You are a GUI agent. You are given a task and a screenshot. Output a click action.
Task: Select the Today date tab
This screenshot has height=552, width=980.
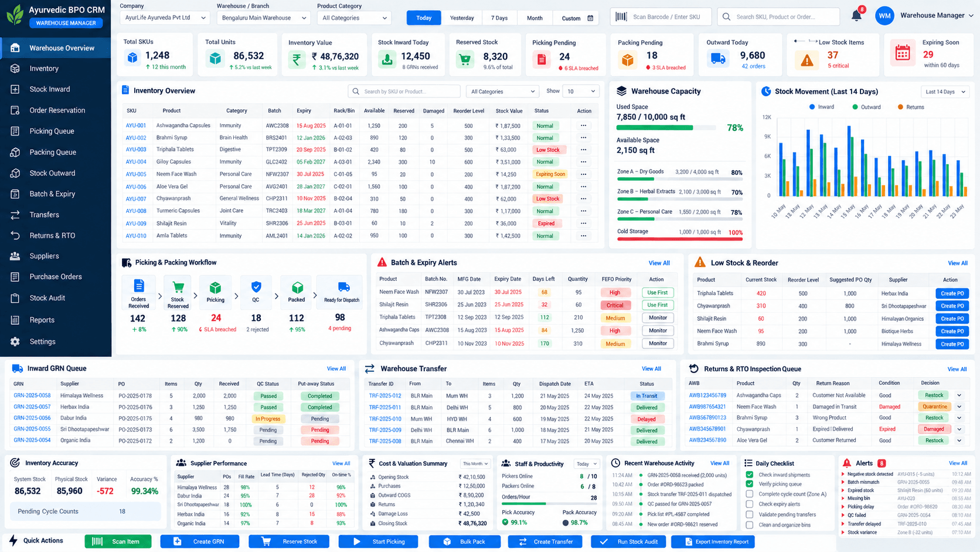point(424,18)
